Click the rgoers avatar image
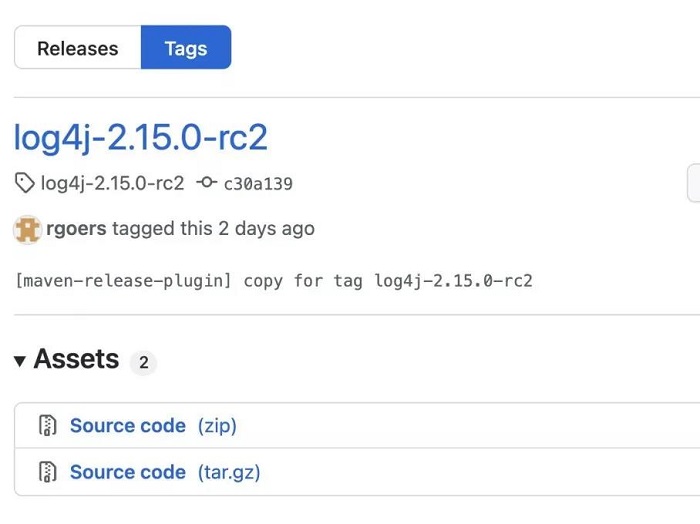 [28, 229]
